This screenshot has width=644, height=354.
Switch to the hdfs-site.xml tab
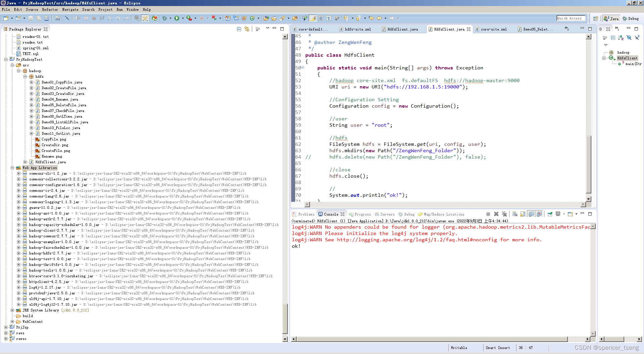click(x=358, y=29)
